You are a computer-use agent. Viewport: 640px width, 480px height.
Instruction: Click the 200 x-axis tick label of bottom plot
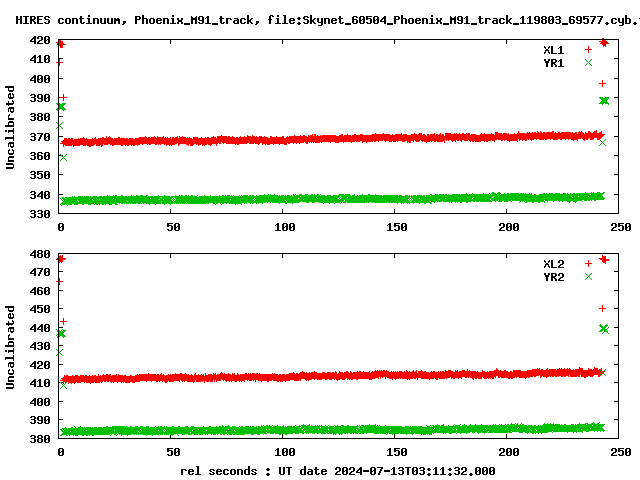click(x=509, y=452)
